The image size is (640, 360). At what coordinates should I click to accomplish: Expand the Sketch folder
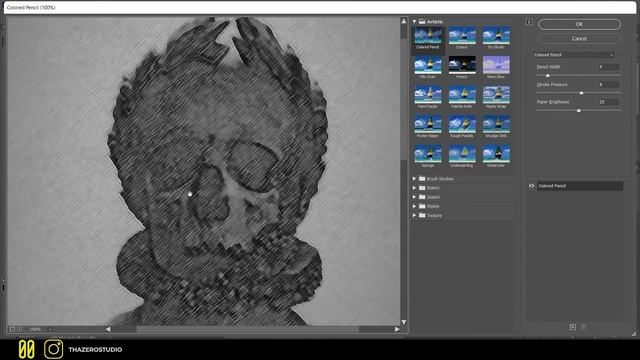(414, 197)
